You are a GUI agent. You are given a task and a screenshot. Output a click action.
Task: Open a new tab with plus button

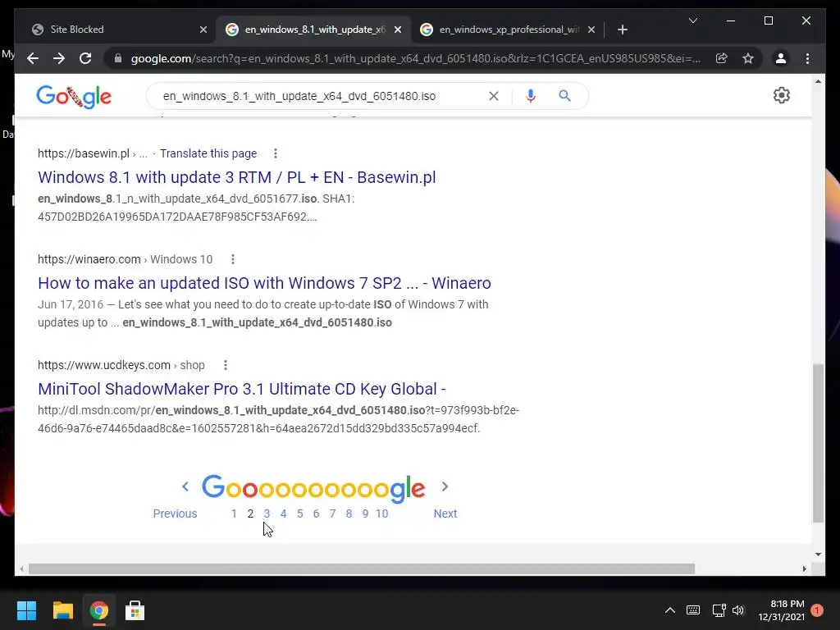tap(623, 30)
